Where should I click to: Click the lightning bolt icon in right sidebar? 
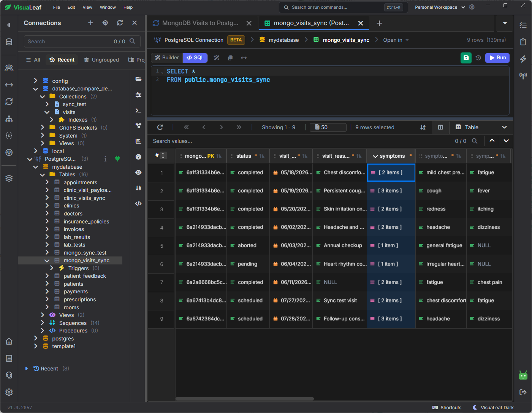click(x=523, y=59)
